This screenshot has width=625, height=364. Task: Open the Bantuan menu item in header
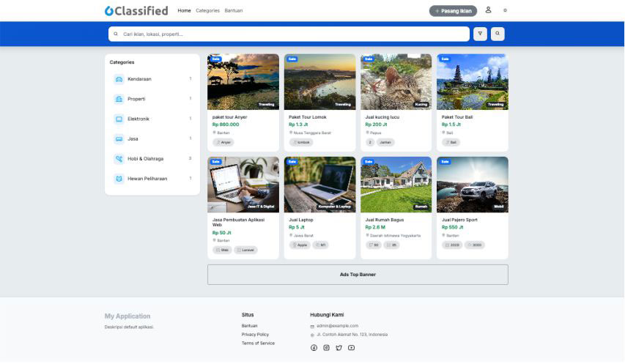pyautogui.click(x=234, y=11)
